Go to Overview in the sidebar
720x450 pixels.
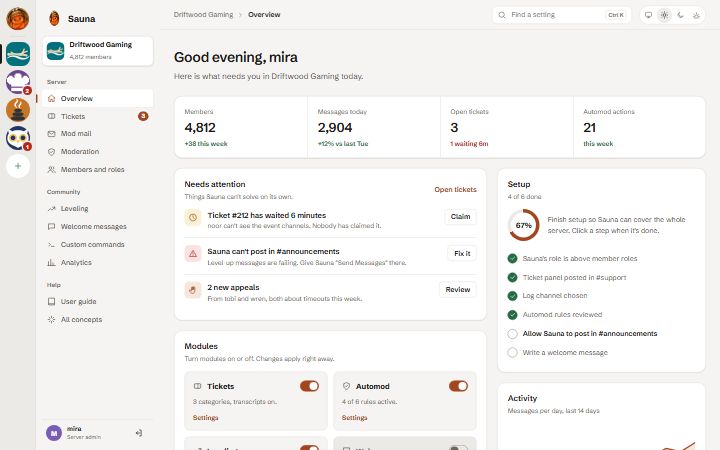tap(97, 98)
